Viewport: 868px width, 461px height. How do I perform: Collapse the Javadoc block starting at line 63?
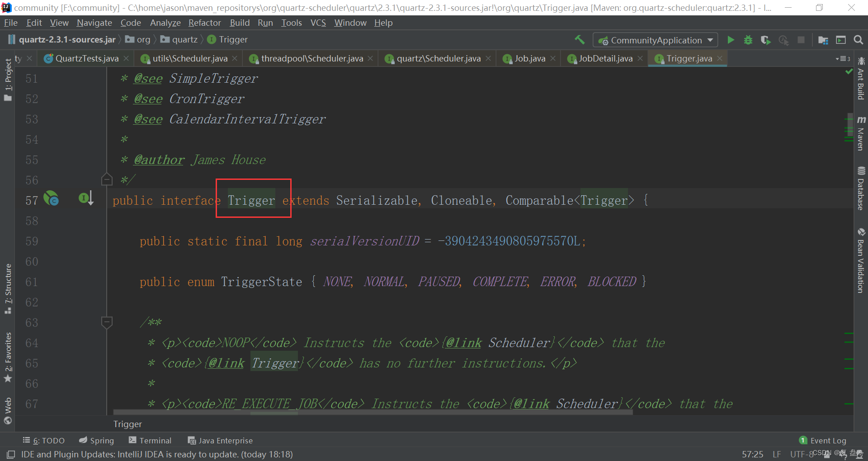coord(107,322)
